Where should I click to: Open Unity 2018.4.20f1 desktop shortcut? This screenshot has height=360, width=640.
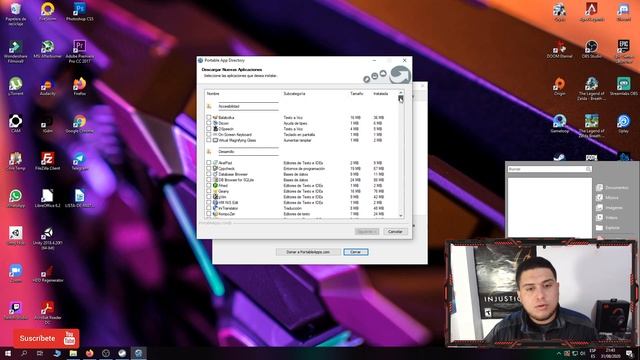(47, 238)
